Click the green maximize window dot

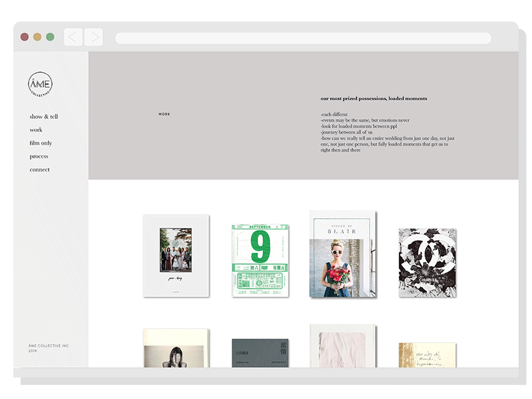(x=50, y=37)
